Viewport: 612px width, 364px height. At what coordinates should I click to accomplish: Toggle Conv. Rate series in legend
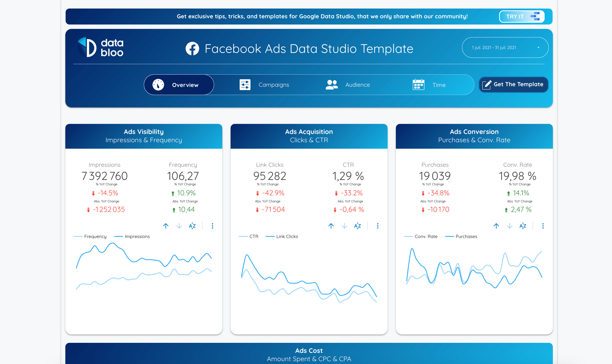pos(421,236)
